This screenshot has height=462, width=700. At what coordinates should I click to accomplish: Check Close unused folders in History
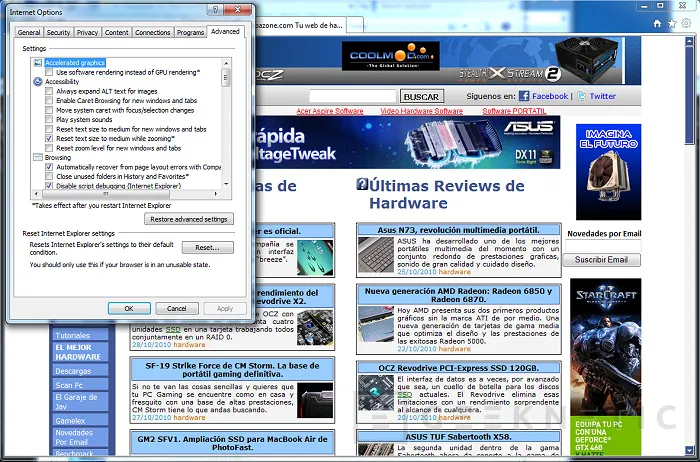coord(49,176)
